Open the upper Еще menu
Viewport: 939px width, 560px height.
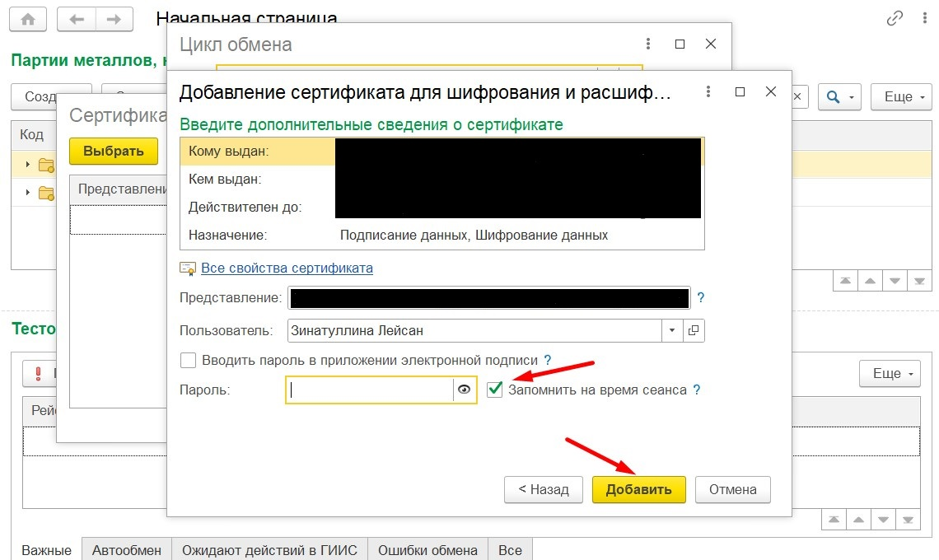(x=900, y=96)
